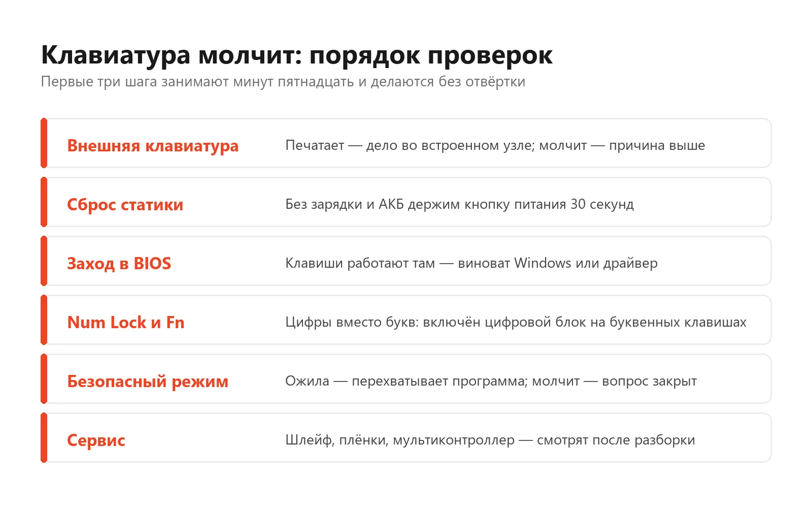Click the text "Без зарядки и АКБ держим кнопку"
This screenshot has height=508, width=812.
(398, 204)
